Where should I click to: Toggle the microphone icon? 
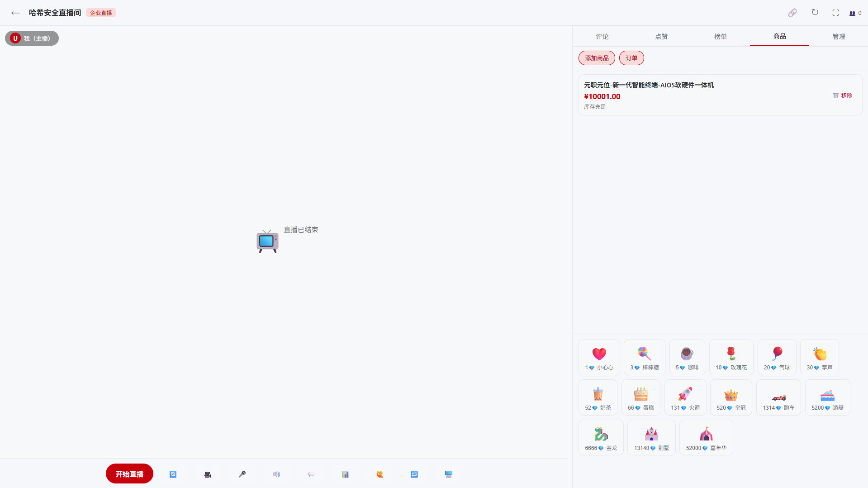point(242,474)
